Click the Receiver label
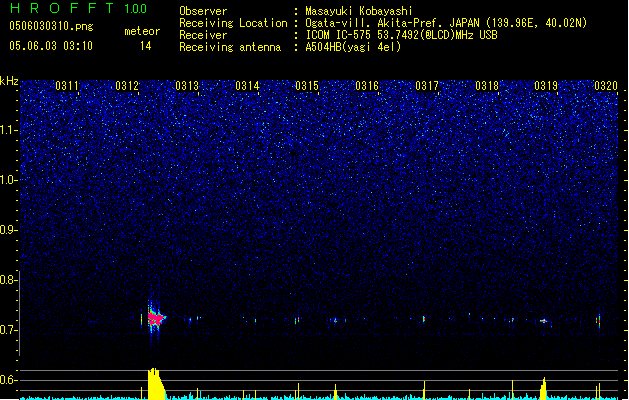Viewport: 629px width, 400px height. 203,35
